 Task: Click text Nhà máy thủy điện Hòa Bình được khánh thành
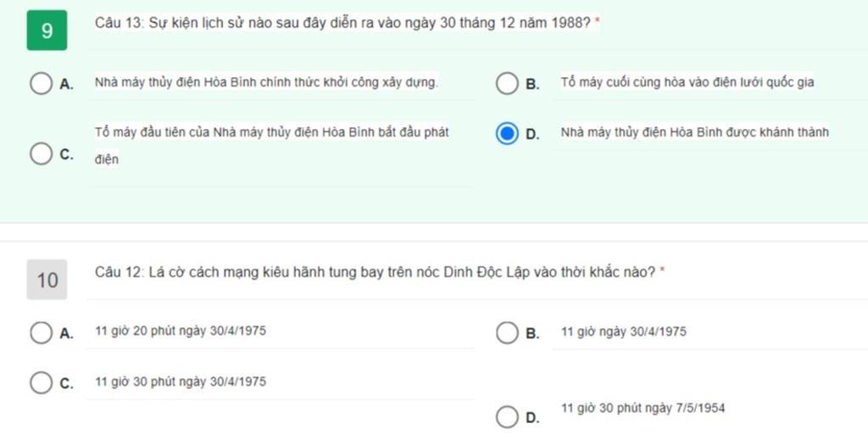coord(695,132)
